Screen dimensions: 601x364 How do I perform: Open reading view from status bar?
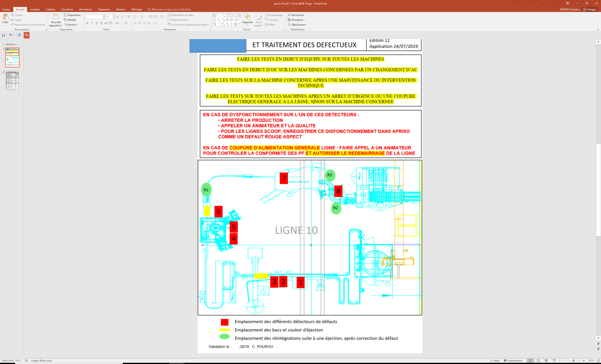(546, 361)
